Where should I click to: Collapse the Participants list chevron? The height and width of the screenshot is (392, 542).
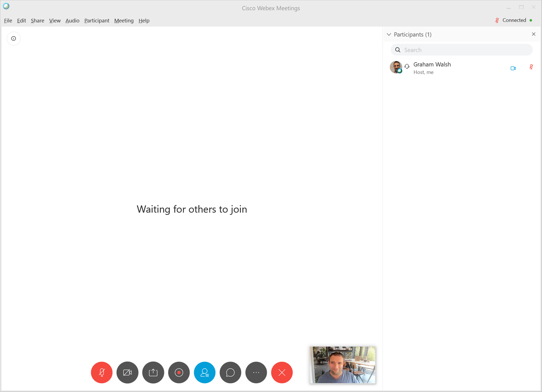tap(389, 34)
